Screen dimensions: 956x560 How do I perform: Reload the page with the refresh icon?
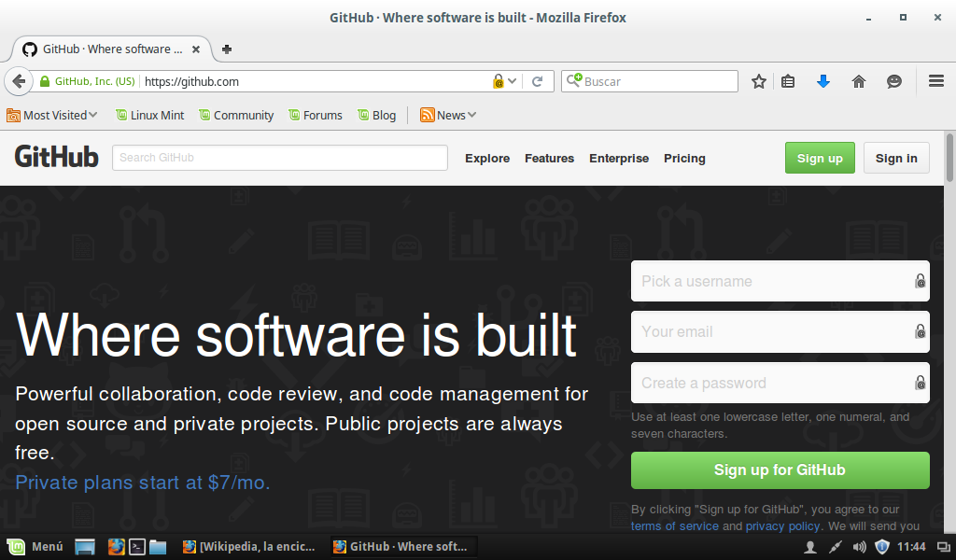537,81
